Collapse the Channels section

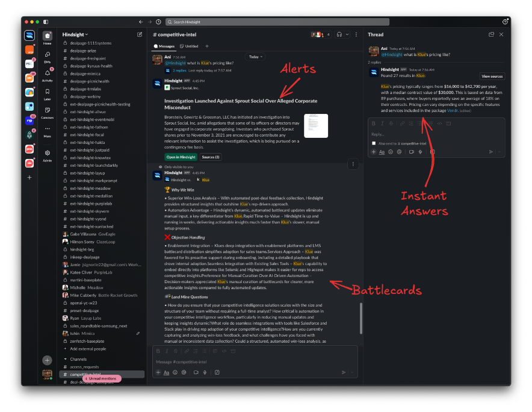coord(65,359)
